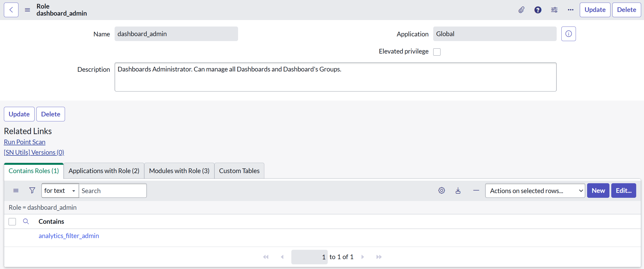Collapse the related list with minus icon
Viewport: 644px width, 269px height.
click(476, 191)
